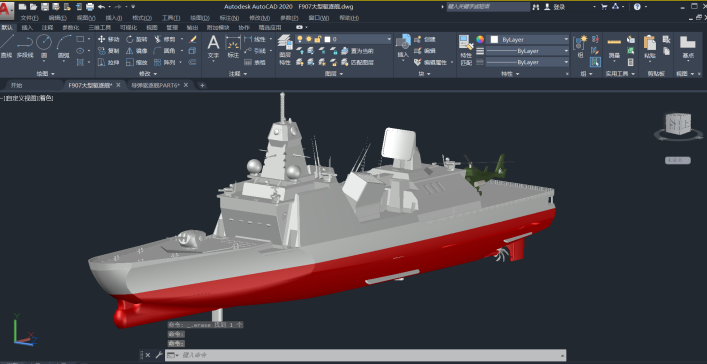This screenshot has width=707, height=364.
Task: Open the lineweight ByLayer dropdown (middle row)
Action: pos(527,51)
